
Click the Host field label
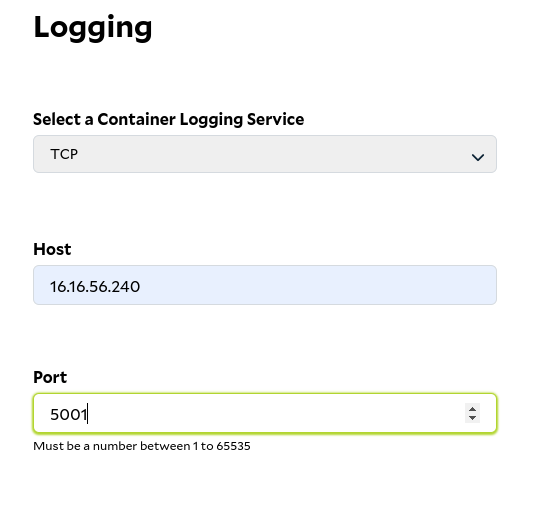(x=52, y=249)
